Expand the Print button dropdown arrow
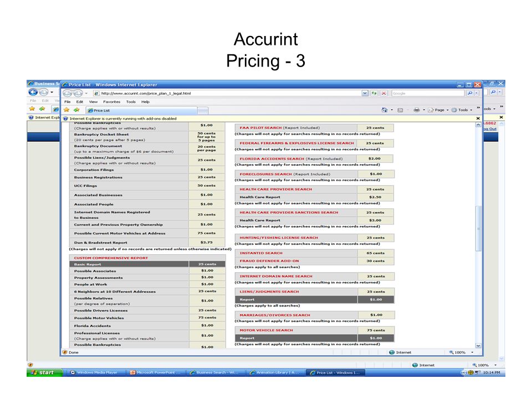 point(424,110)
